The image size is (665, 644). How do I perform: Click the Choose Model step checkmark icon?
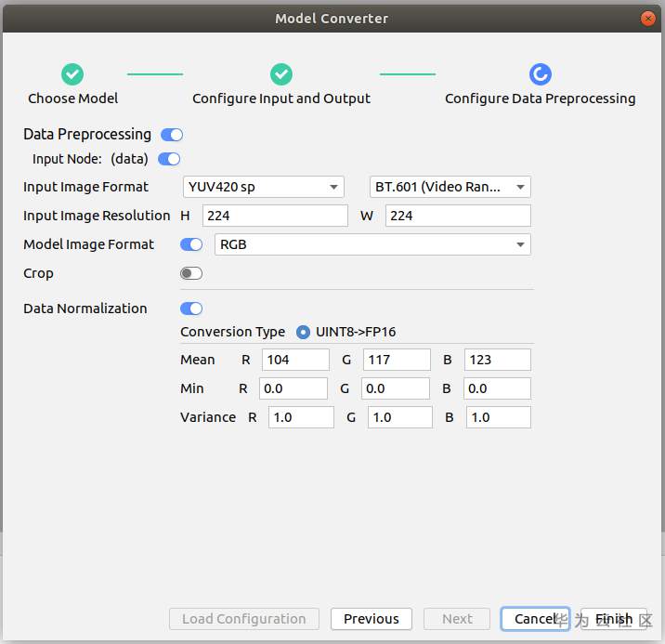click(x=72, y=74)
